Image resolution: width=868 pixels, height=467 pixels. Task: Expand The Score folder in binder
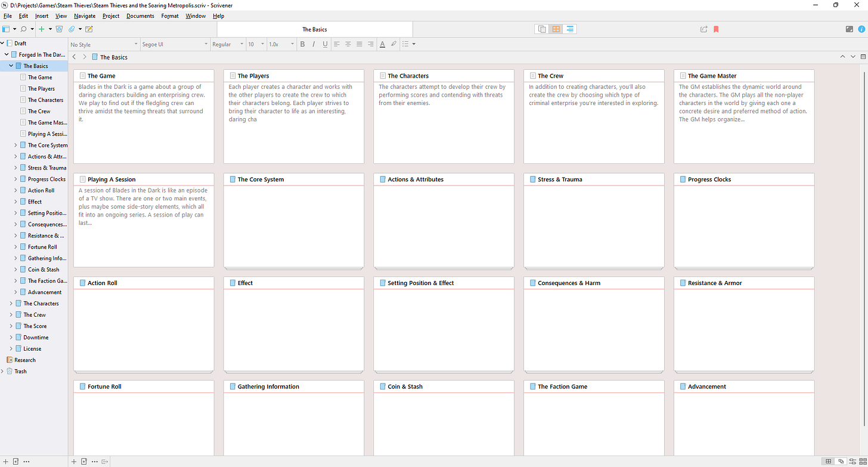pyautogui.click(x=11, y=326)
